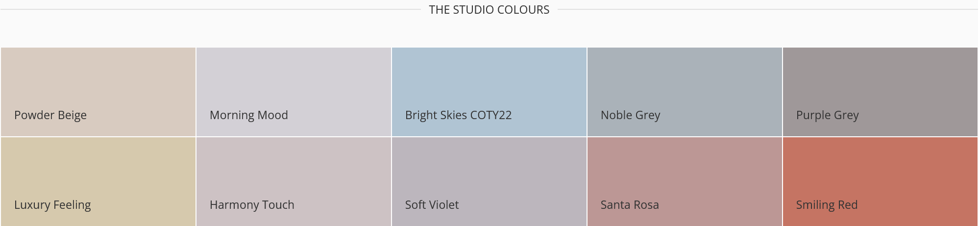Choose the Morning Mood swatch

(x=294, y=92)
